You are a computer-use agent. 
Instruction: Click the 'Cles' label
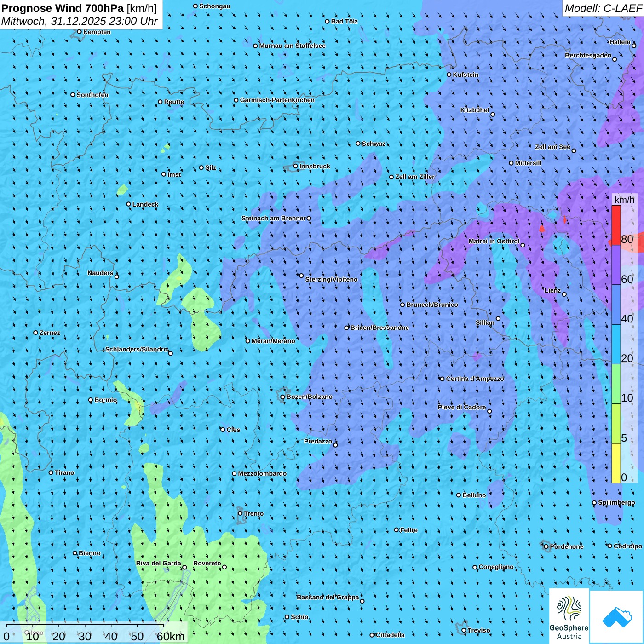233,430
